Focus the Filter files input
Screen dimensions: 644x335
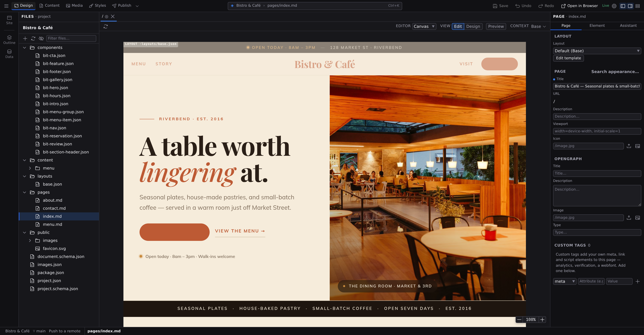point(71,39)
